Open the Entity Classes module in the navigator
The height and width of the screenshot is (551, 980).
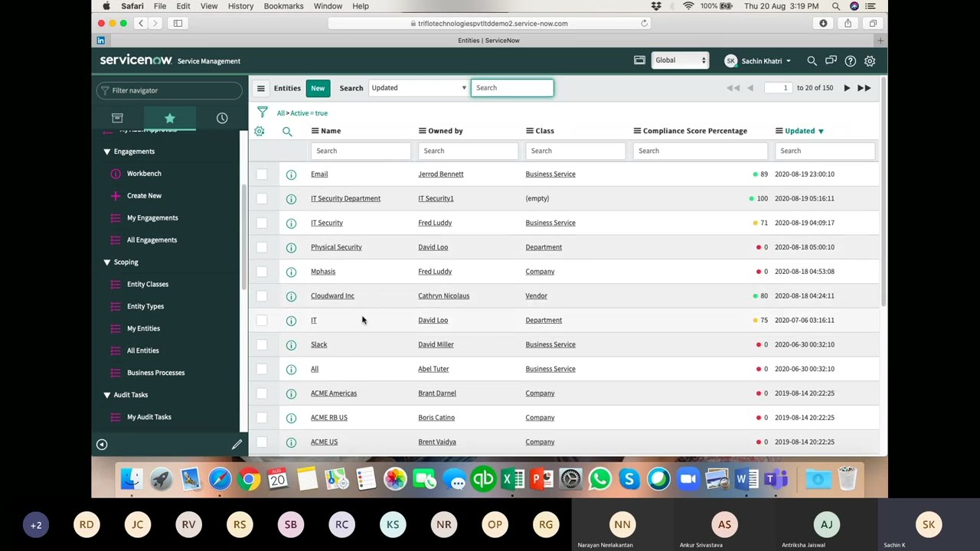click(148, 284)
